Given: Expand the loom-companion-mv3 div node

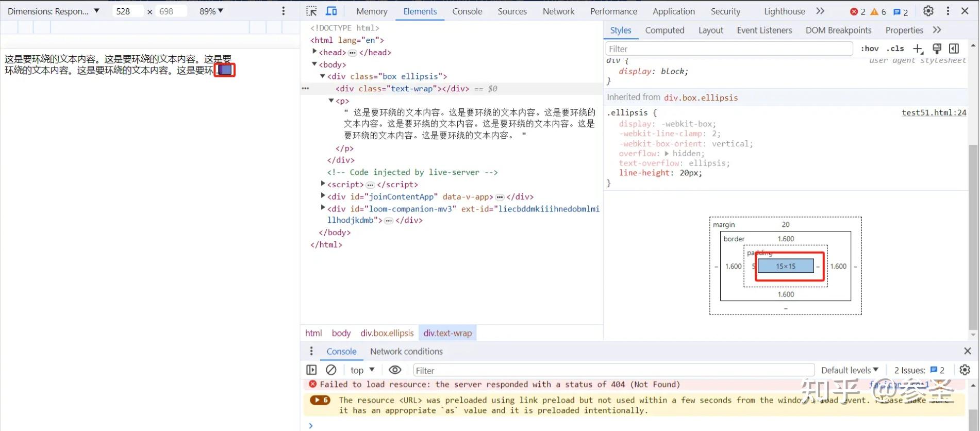Looking at the screenshot, I should [323, 208].
